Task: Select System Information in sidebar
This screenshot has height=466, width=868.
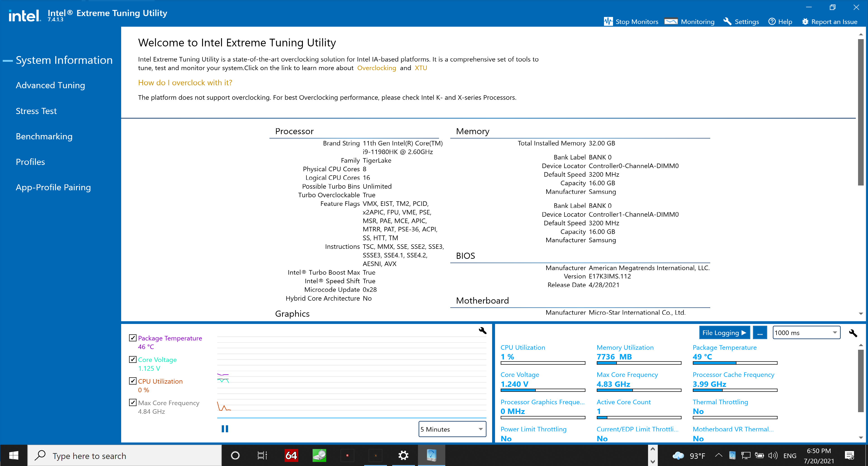Action: point(64,60)
